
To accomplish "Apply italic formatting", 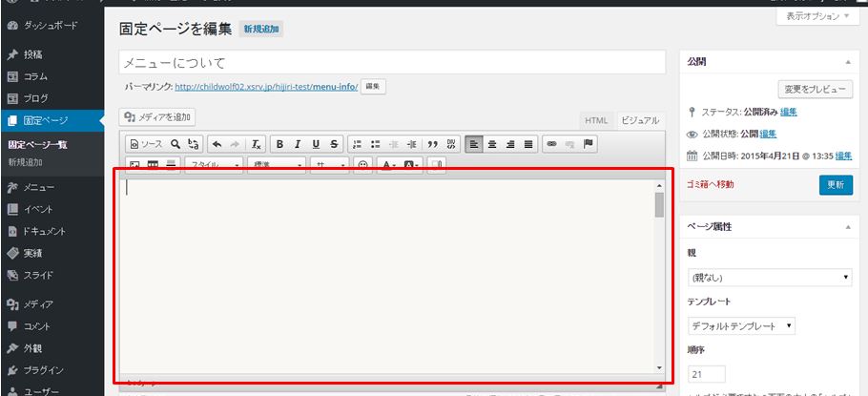I will pyautogui.click(x=299, y=144).
